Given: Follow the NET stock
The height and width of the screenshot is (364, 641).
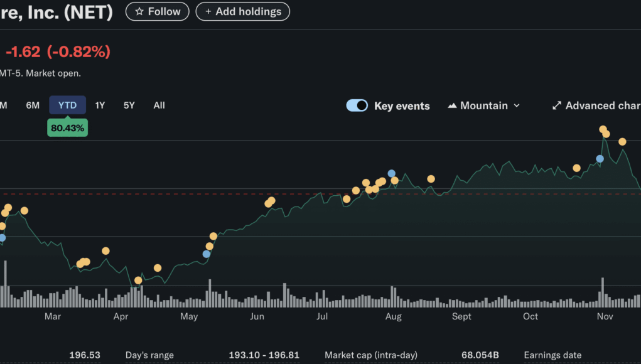Looking at the screenshot, I should (x=158, y=12).
